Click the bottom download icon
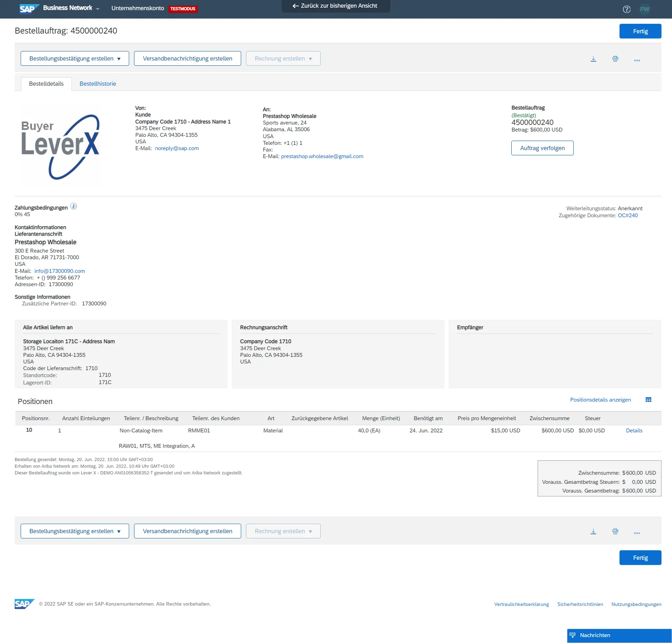The height and width of the screenshot is (643, 672). 593,531
